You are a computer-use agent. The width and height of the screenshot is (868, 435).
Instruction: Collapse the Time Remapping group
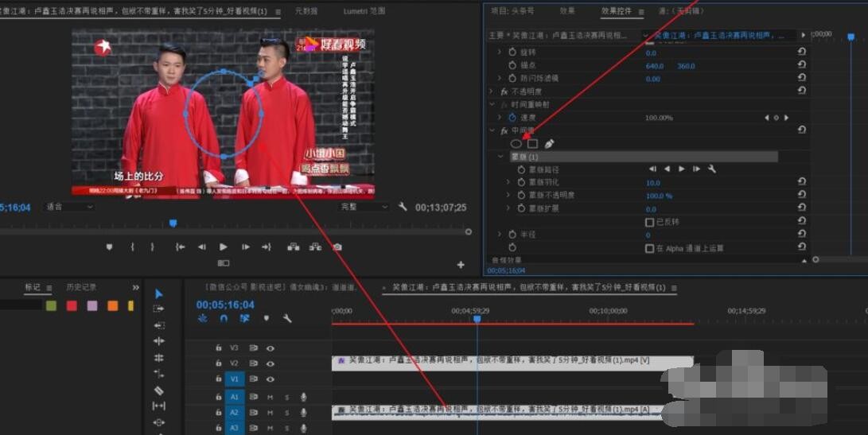coord(492,104)
